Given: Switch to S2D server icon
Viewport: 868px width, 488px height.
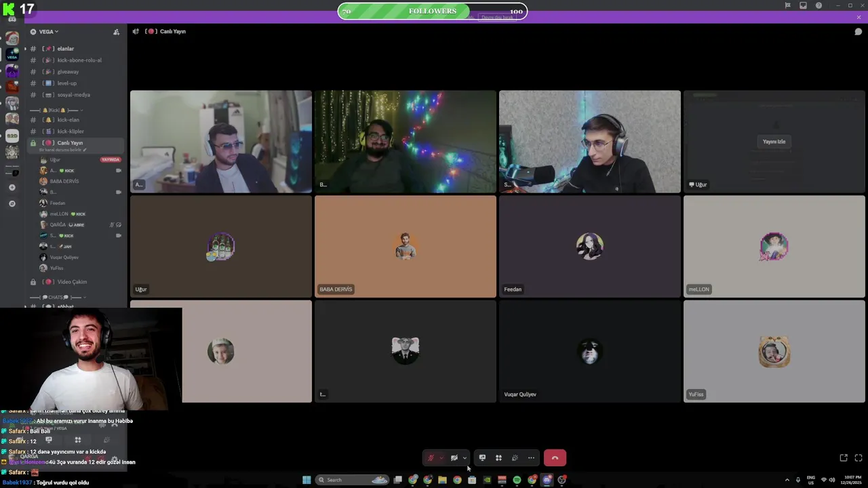Looking at the screenshot, I should 12,136.
